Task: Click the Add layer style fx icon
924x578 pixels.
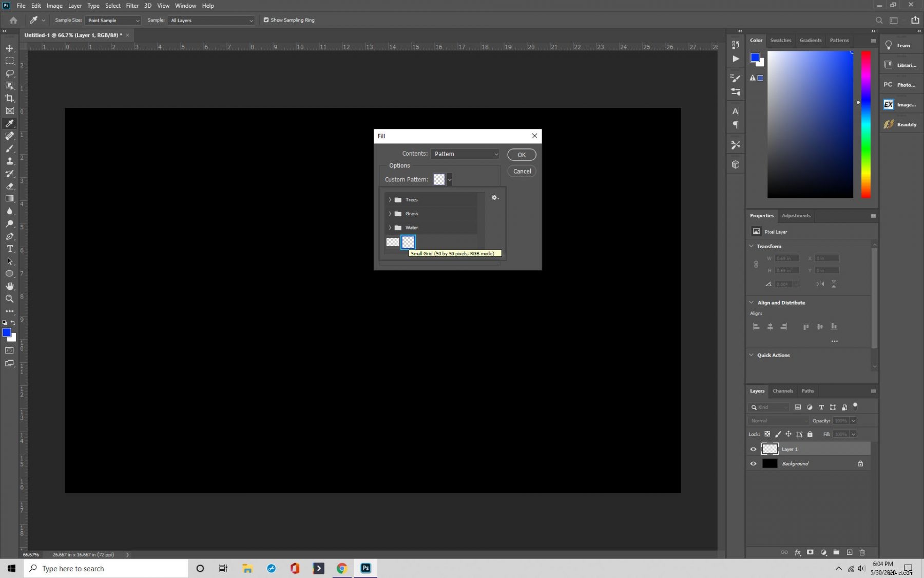Action: [x=798, y=553]
